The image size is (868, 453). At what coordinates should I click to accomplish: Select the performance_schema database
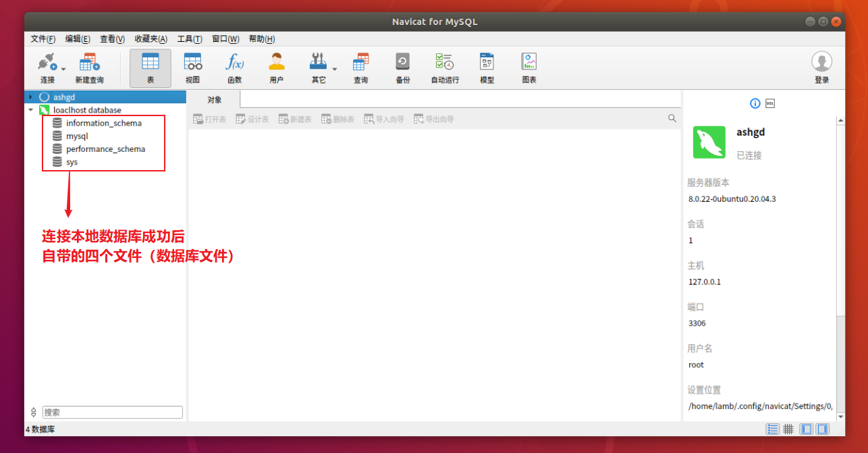click(105, 149)
